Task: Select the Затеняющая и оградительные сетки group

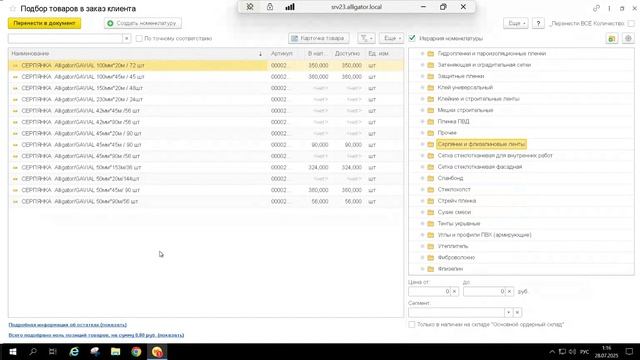Action: point(484,65)
